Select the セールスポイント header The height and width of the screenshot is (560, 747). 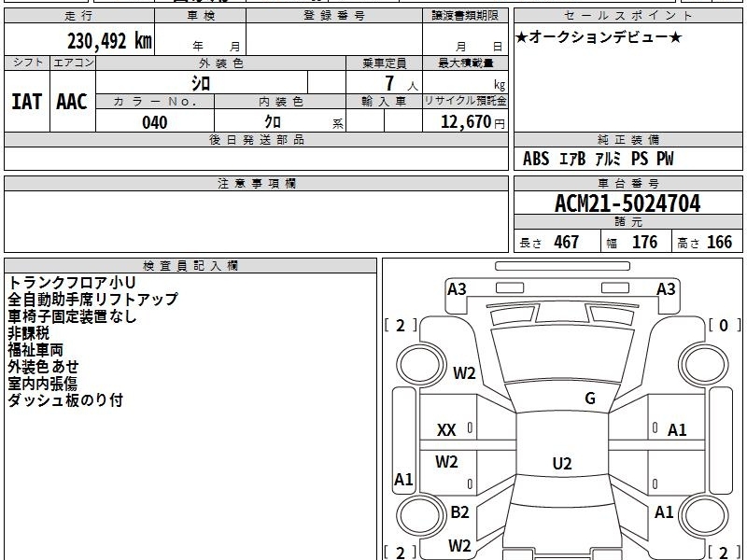tap(627, 16)
